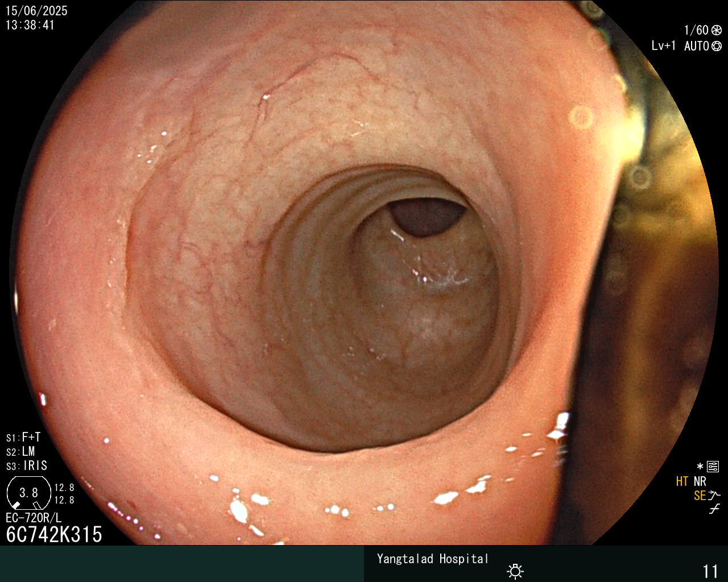Click the scope tip diagram showing 3.8
Image resolution: width=728 pixels, height=582 pixels.
28,493
